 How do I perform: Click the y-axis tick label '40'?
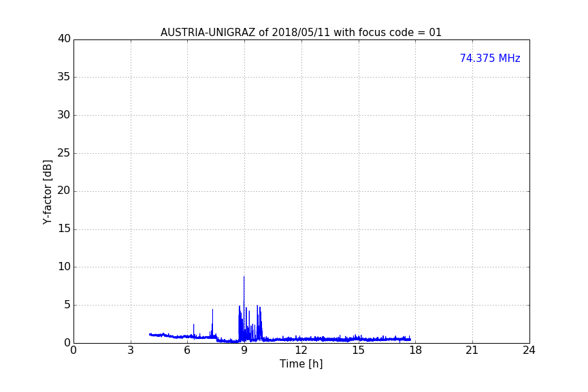pyautogui.click(x=64, y=39)
